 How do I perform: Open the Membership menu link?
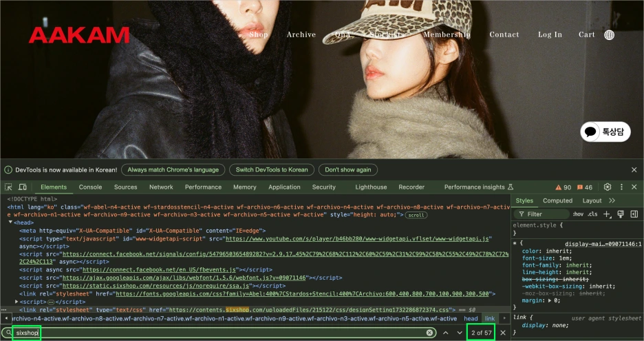pyautogui.click(x=447, y=35)
